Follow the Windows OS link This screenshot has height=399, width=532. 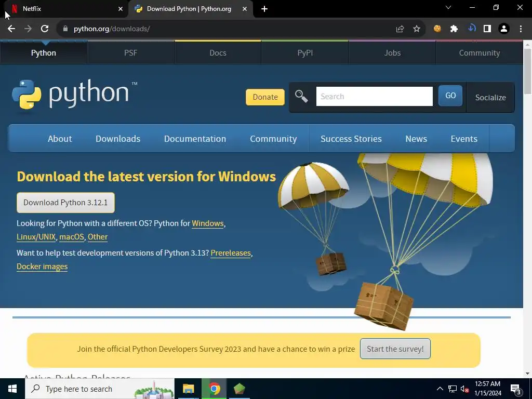pyautogui.click(x=208, y=223)
